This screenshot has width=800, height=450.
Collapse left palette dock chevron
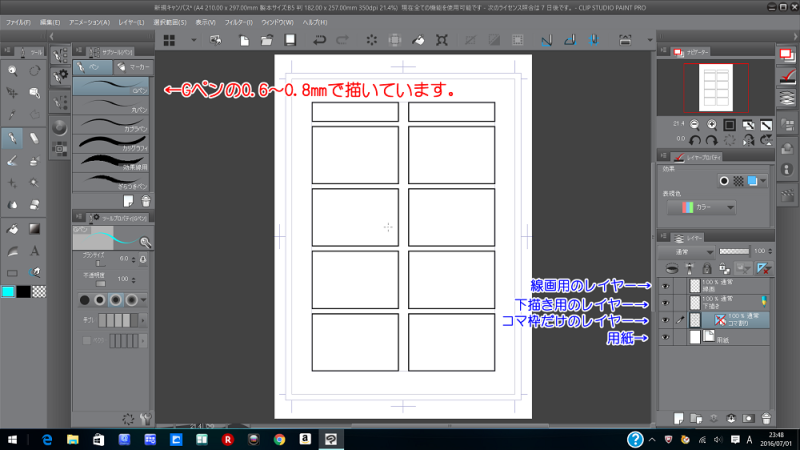coord(52,37)
